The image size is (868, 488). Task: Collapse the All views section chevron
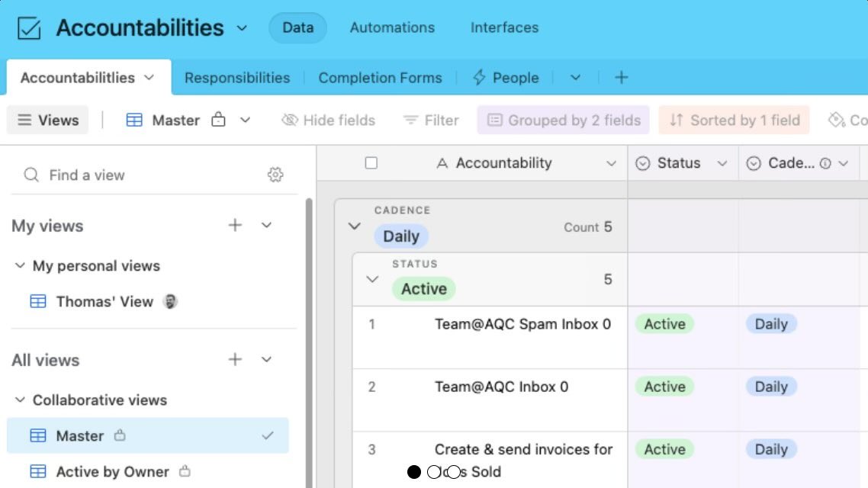point(266,360)
